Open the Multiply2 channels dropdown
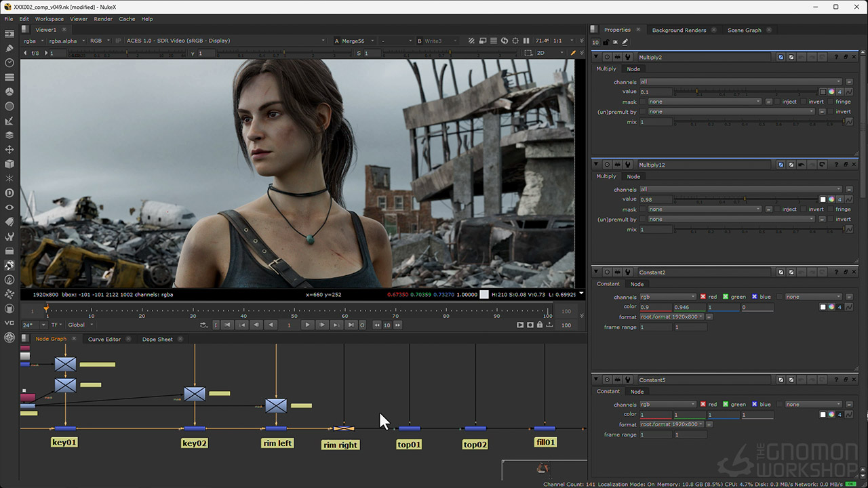The height and width of the screenshot is (488, 868). 740,82
